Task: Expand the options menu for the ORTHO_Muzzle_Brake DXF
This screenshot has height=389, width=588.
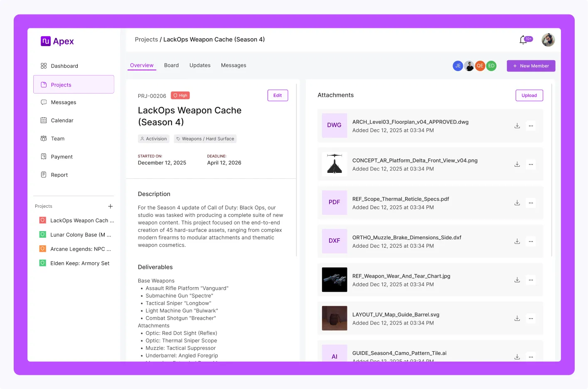Action: pos(531,241)
